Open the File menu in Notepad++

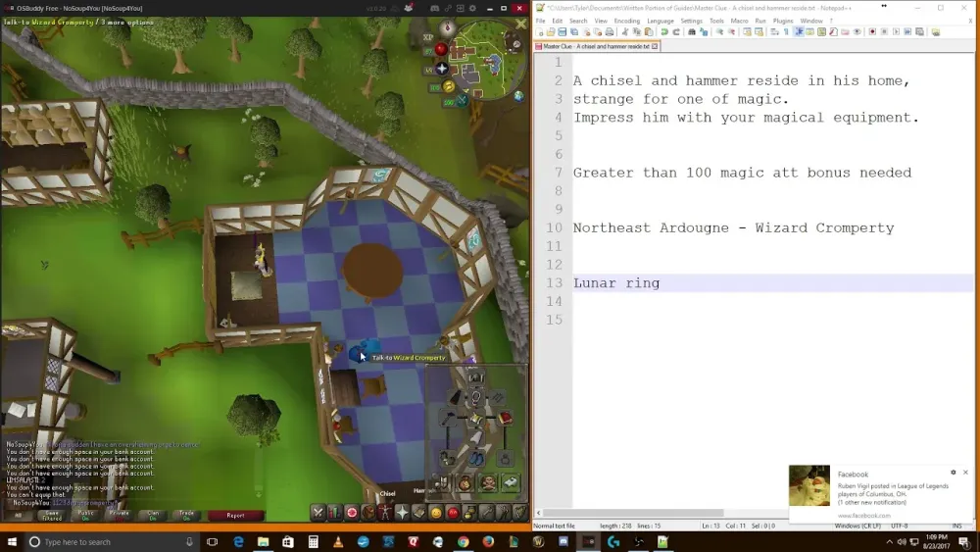click(540, 21)
